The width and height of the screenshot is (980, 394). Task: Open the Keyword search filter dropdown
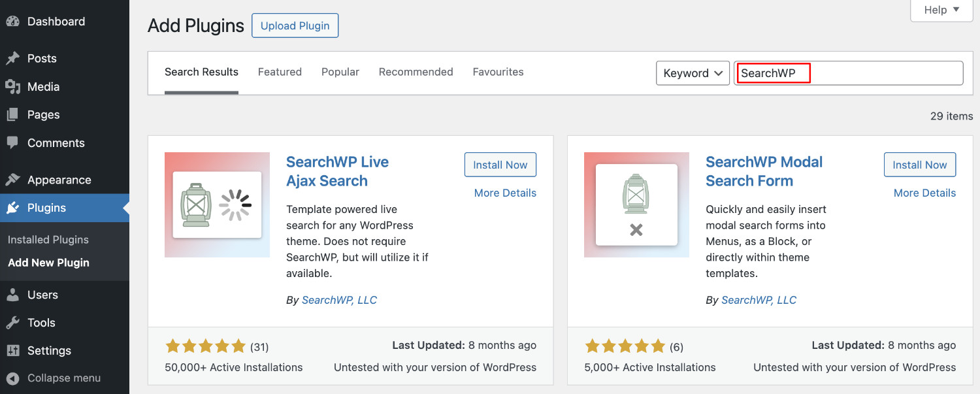[693, 73]
